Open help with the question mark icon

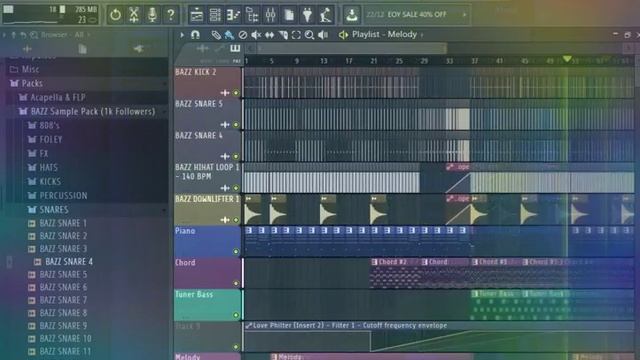click(x=171, y=15)
